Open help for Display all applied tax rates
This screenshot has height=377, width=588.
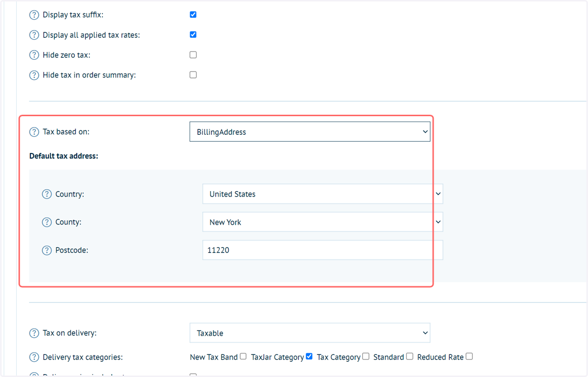34,35
